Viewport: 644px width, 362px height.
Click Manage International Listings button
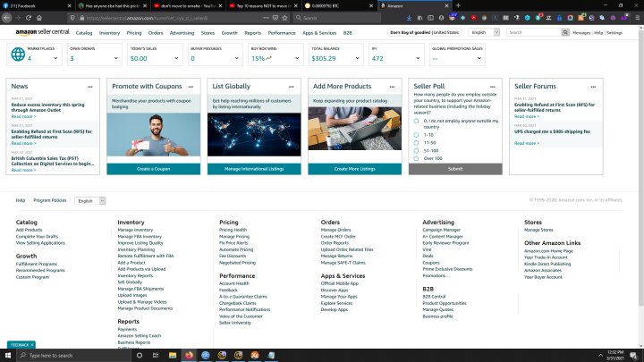(x=254, y=169)
